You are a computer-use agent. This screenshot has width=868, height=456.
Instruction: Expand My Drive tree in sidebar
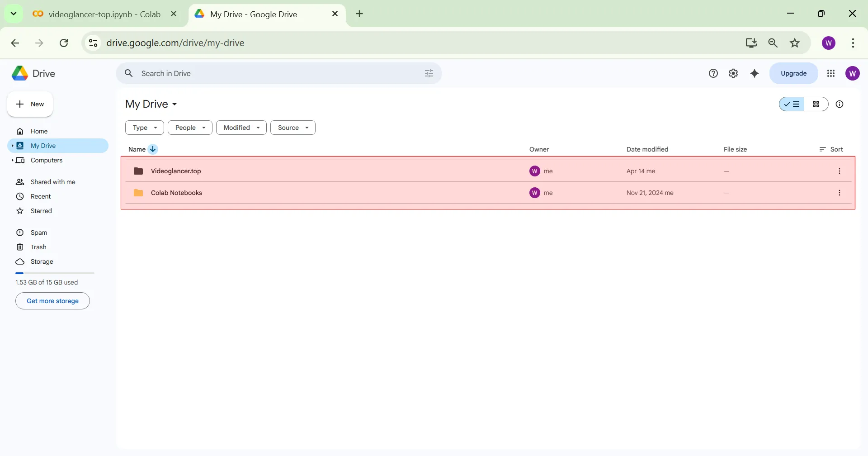12,146
